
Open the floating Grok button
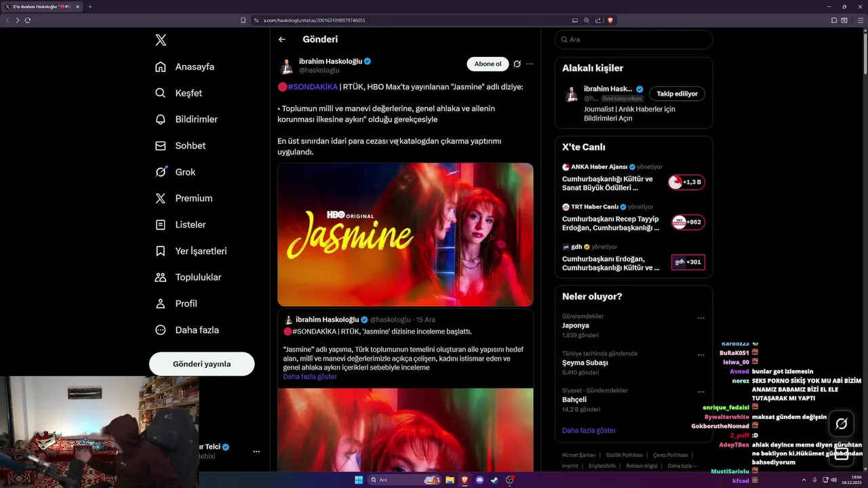point(842,424)
